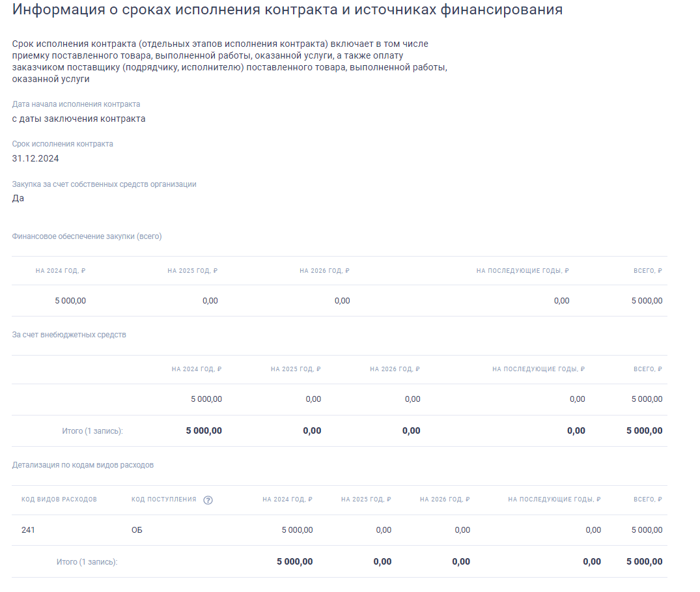Image resolution: width=700 pixels, height=592 pixels.
Task: Click 'НА 2025 ГОД' header in Финансовое обеспечение table
Action: coord(192,270)
